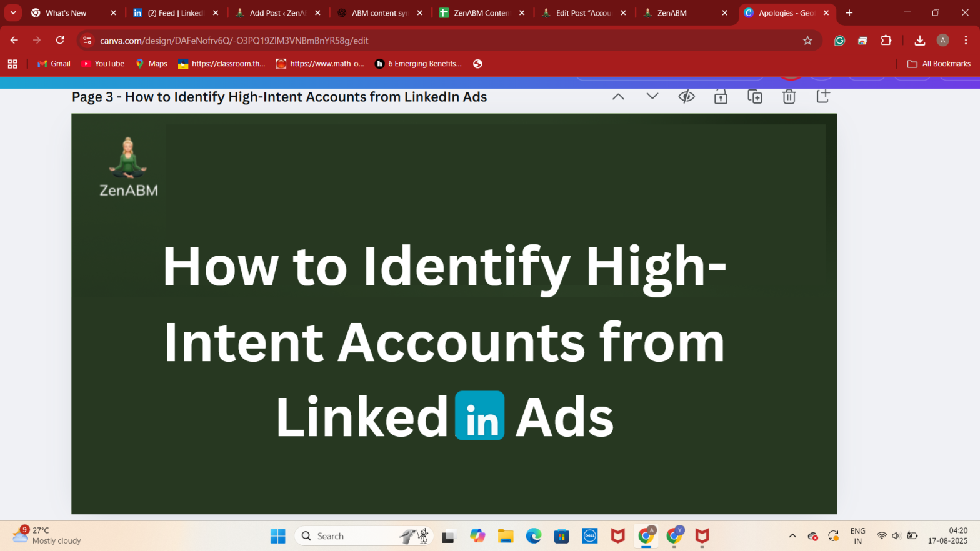Switch to the 'What's New' tab
This screenshot has height=551, width=980.
[x=74, y=12]
